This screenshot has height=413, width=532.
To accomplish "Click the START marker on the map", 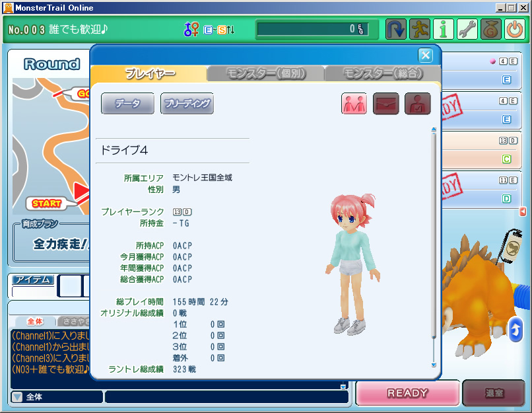I will (x=46, y=204).
